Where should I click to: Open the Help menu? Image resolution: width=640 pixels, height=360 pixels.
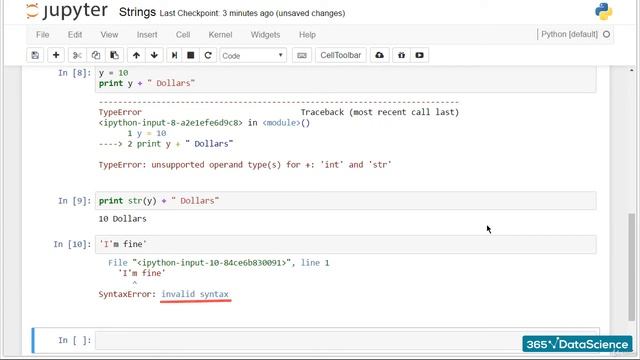pyautogui.click(x=307, y=35)
